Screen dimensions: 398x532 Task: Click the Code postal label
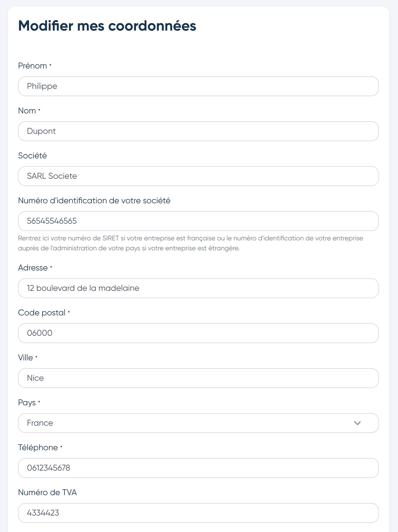(42, 313)
